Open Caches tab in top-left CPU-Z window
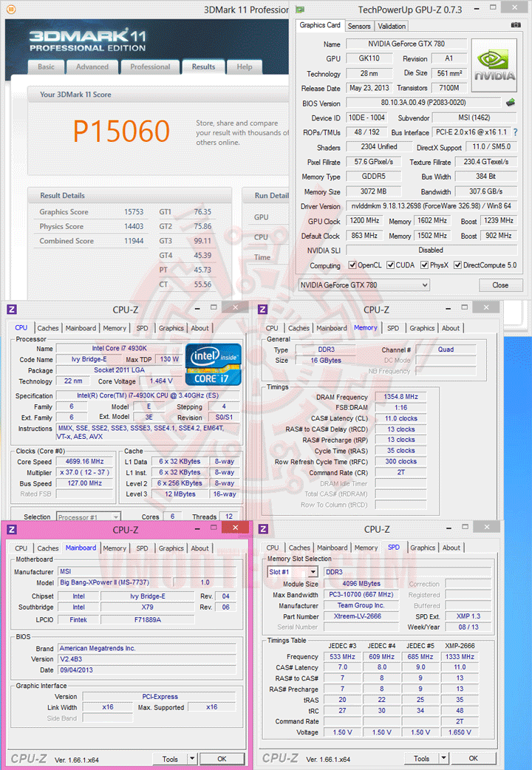 click(47, 328)
